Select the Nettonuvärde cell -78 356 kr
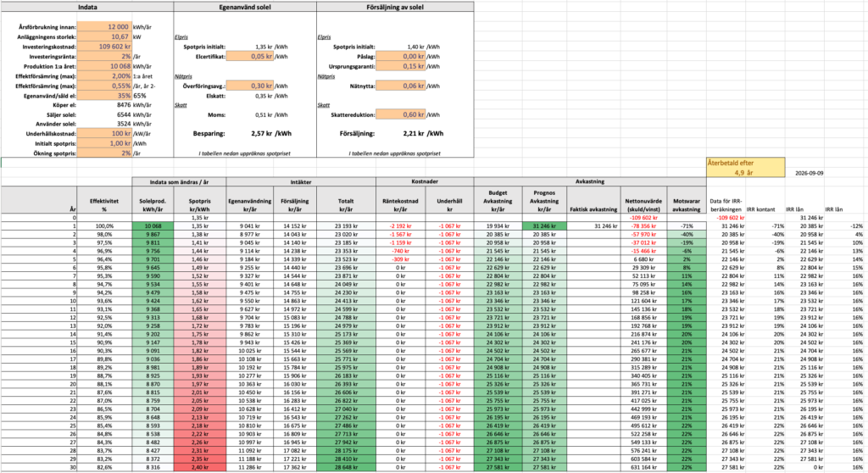868x473 pixels. click(643, 226)
